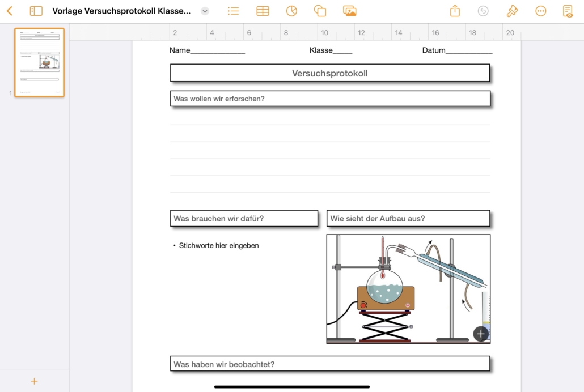The height and width of the screenshot is (392, 584).
Task: Click the 'Was wollen wir erforschen?' heading
Action: [x=219, y=99]
